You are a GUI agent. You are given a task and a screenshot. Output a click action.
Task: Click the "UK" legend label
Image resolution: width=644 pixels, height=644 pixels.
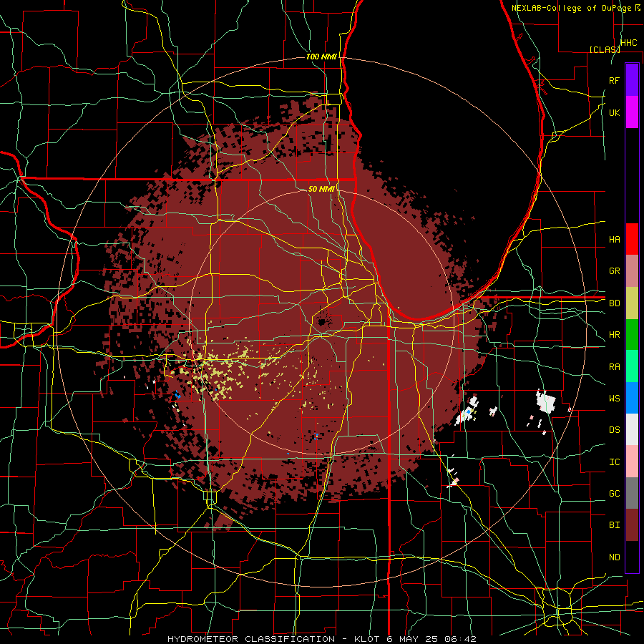click(614, 112)
